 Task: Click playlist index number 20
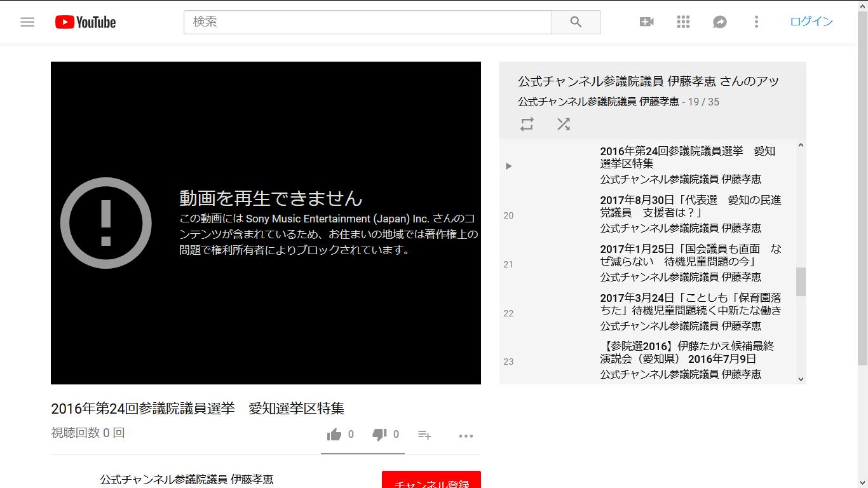click(508, 215)
